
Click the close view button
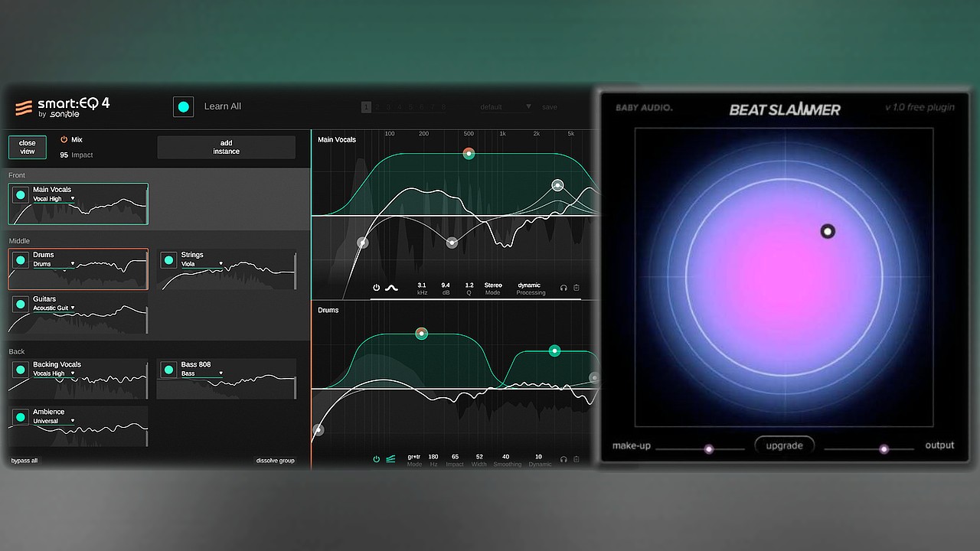point(28,148)
